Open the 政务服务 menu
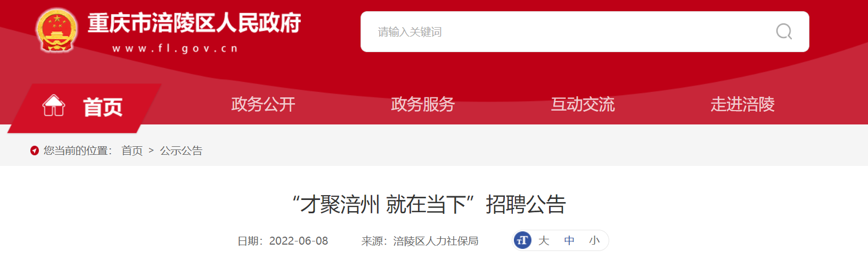868x259 pixels. pyautogui.click(x=423, y=104)
